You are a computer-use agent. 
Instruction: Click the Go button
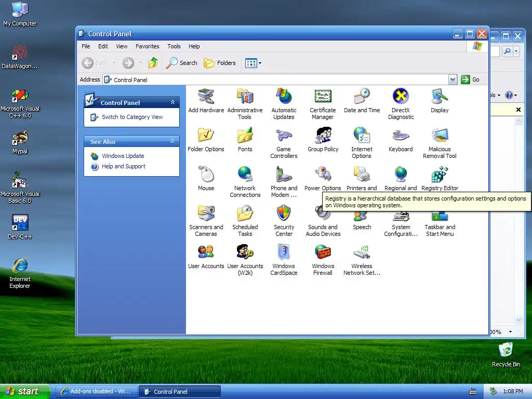tap(470, 79)
